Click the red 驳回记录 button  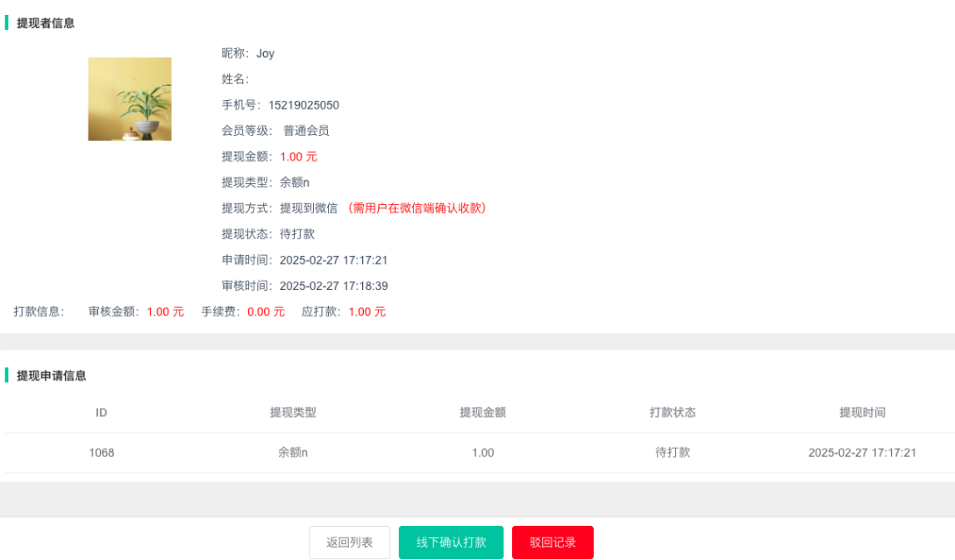[x=552, y=542]
